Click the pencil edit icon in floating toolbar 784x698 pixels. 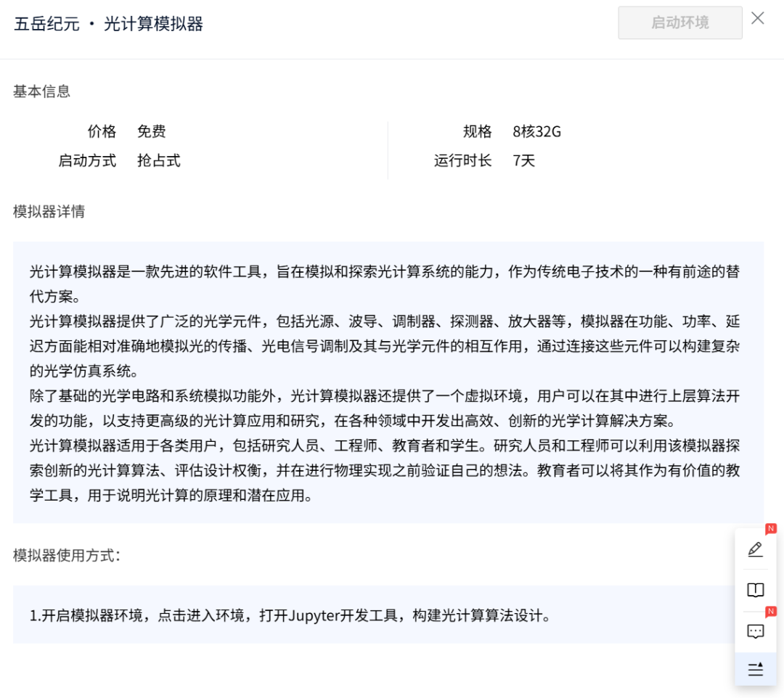pos(755,549)
